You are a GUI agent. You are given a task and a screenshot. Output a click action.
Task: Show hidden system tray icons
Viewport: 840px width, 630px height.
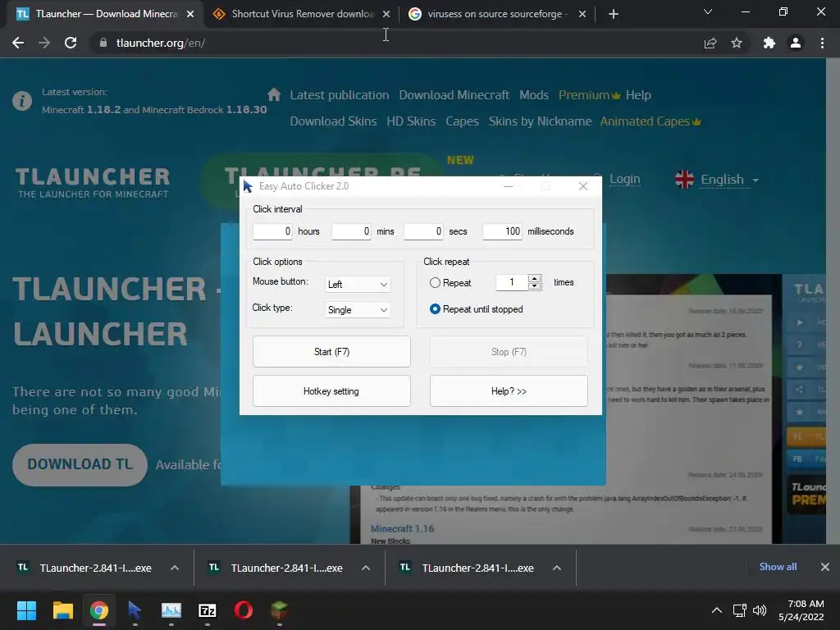click(716, 610)
